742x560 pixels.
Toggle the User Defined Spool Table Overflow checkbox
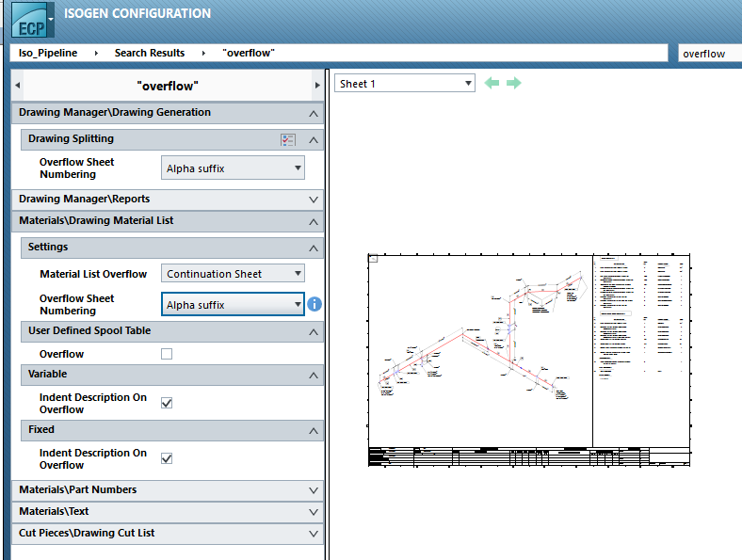167,354
